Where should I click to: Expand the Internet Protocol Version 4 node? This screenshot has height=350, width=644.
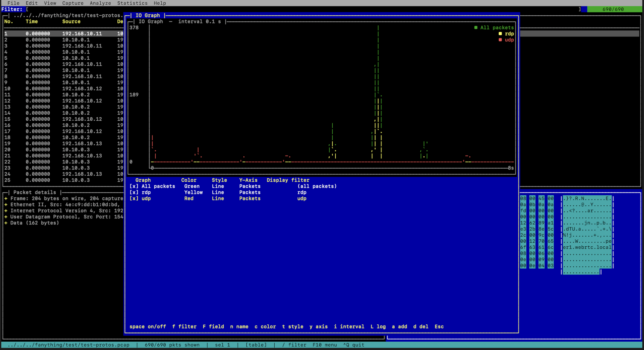click(6, 211)
